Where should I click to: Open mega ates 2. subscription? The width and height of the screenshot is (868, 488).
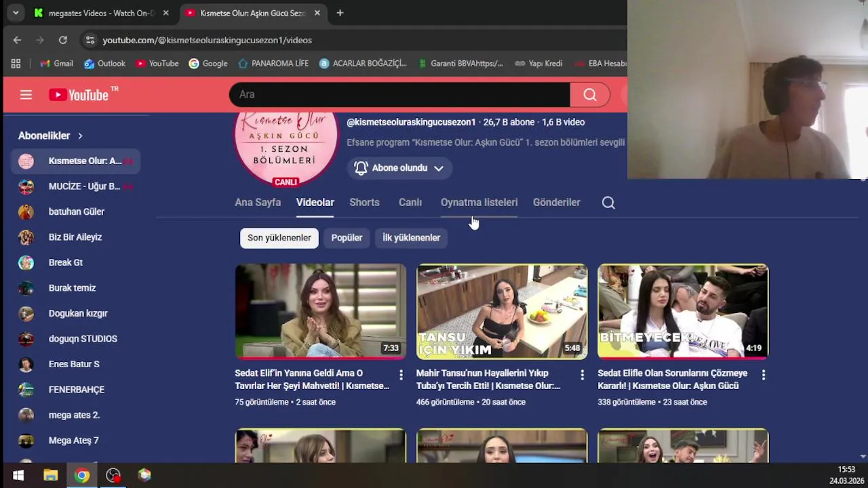pos(75,415)
